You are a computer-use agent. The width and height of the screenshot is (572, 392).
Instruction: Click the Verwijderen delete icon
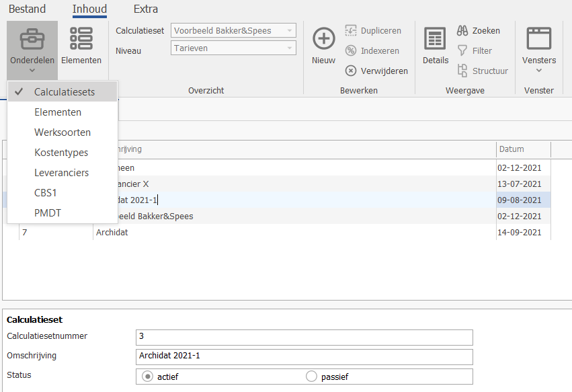pyautogui.click(x=351, y=71)
